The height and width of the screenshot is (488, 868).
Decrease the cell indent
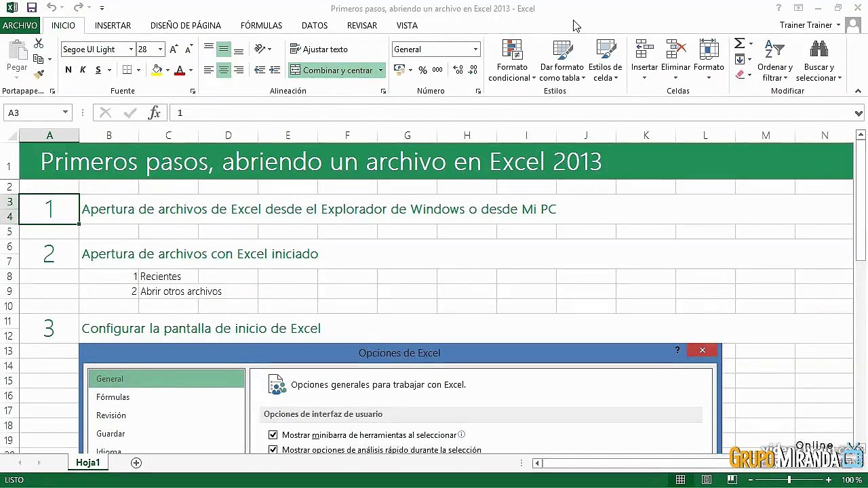pyautogui.click(x=259, y=70)
